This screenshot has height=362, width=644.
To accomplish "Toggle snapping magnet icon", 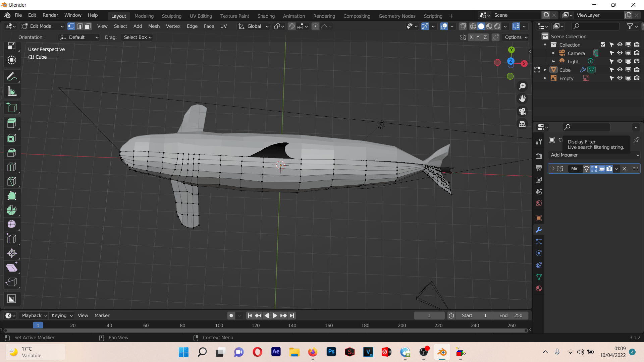I will [291, 26].
